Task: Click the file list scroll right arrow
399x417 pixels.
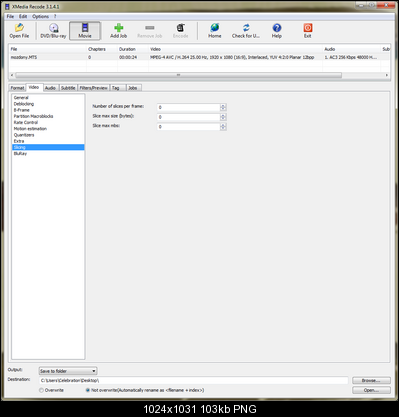Action: click(387, 75)
